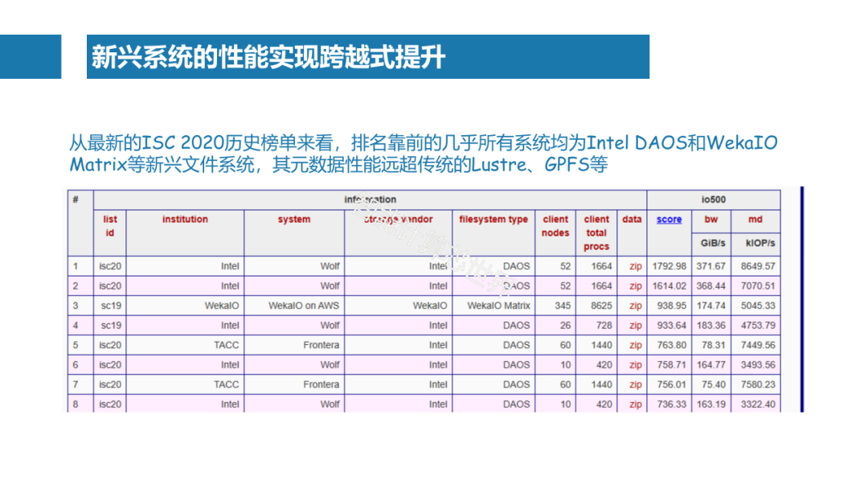
Task: Click the bw column header
Action: point(710,220)
